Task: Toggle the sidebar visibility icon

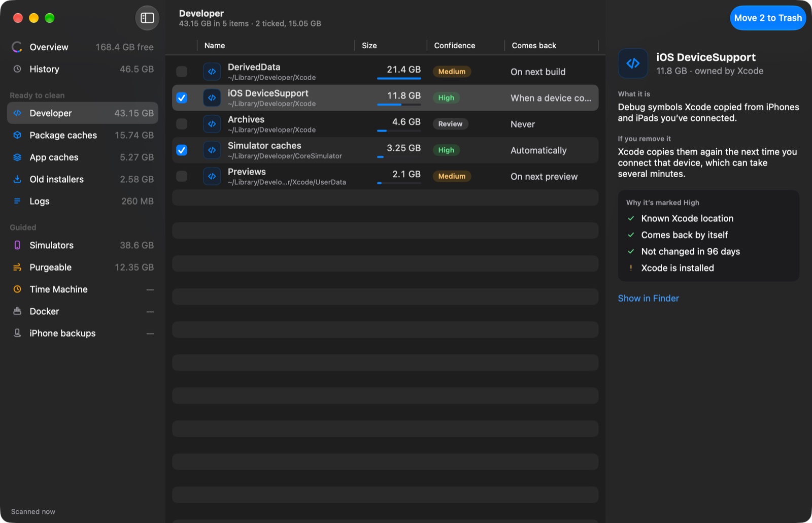Action: tap(147, 18)
